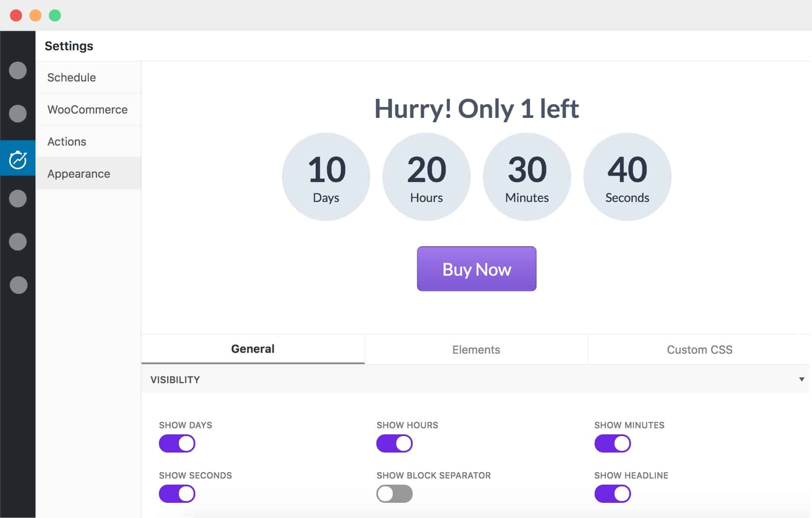
Task: Turn off the Show Hours switch
Action: coord(395,443)
